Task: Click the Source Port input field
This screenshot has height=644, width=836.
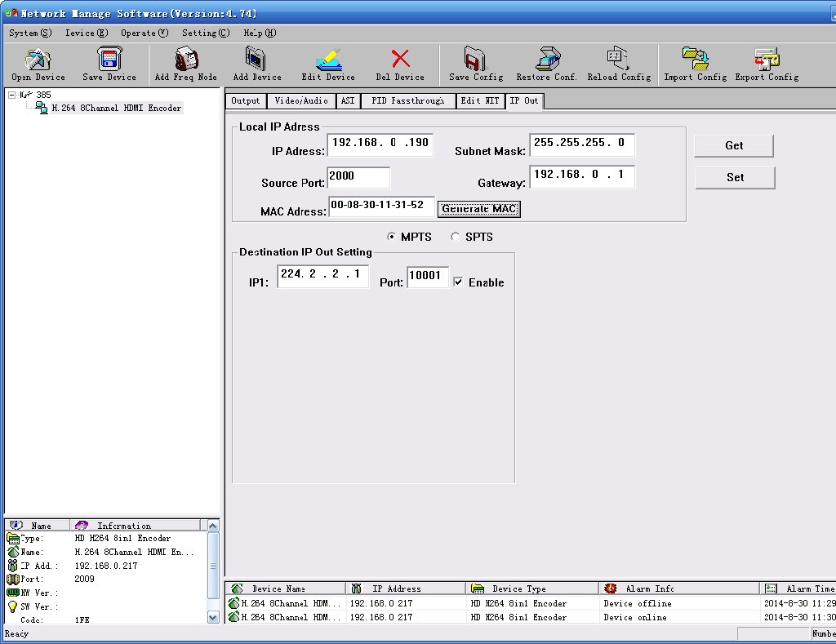Action: point(358,177)
